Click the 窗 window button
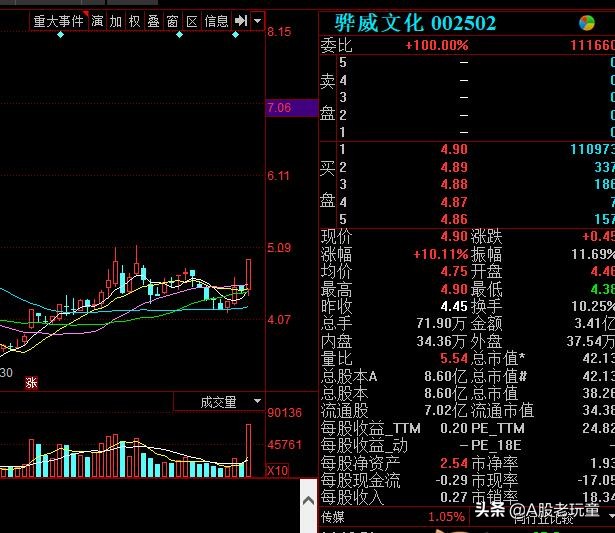Image resolution: width=615 pixels, height=533 pixels. 172,21
